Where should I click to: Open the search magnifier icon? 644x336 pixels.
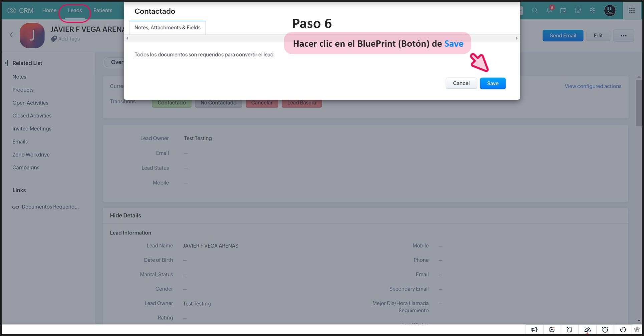535,11
